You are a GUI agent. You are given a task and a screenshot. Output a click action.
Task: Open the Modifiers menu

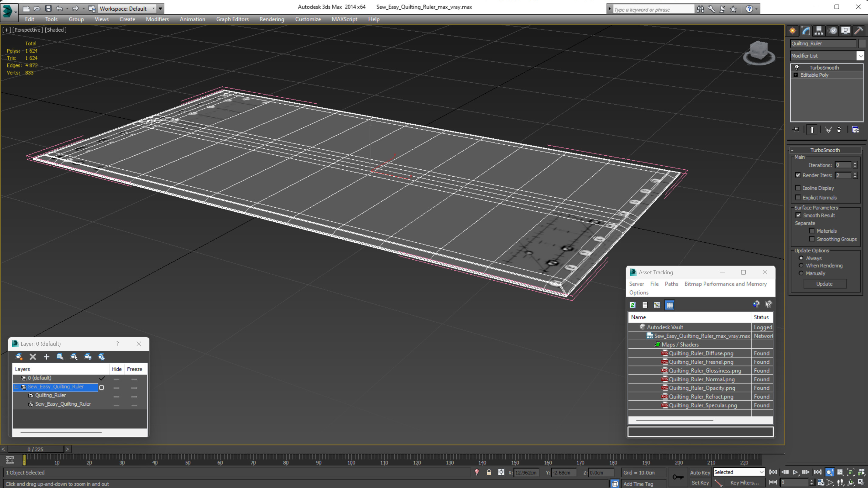pos(157,19)
